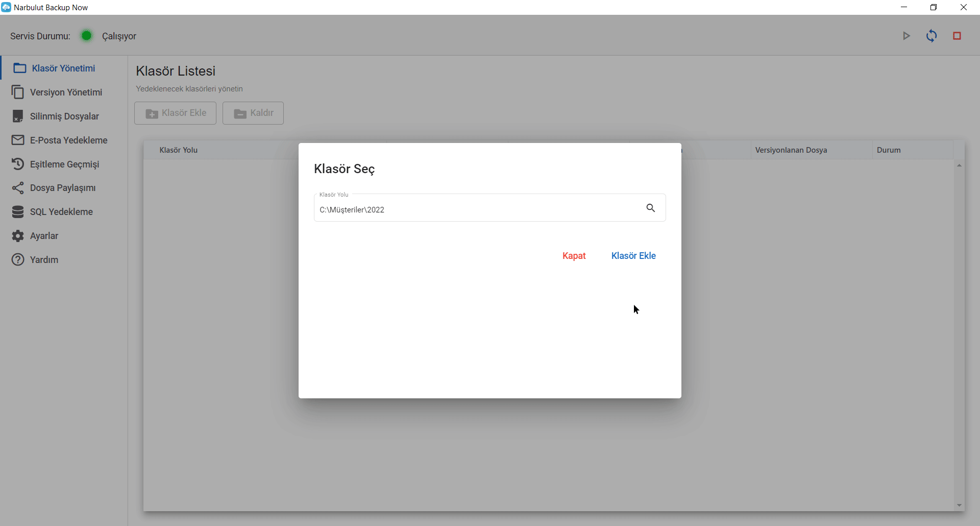Click the Çalışıyor status text
Screen dimensions: 980x526
119,36
